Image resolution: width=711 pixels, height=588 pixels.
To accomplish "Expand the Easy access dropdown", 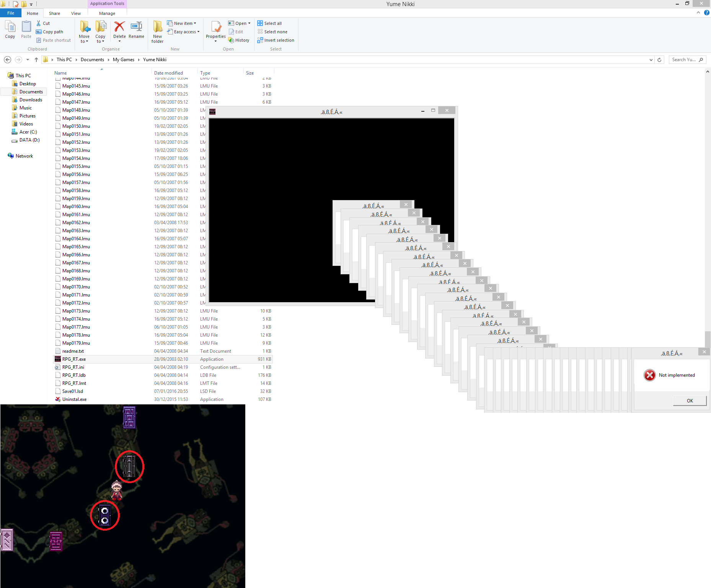I will [198, 32].
